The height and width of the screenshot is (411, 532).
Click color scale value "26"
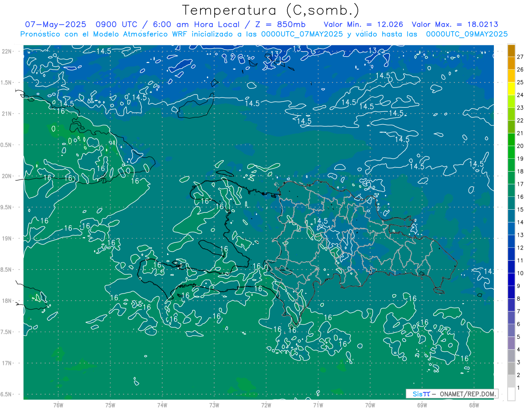click(520, 70)
